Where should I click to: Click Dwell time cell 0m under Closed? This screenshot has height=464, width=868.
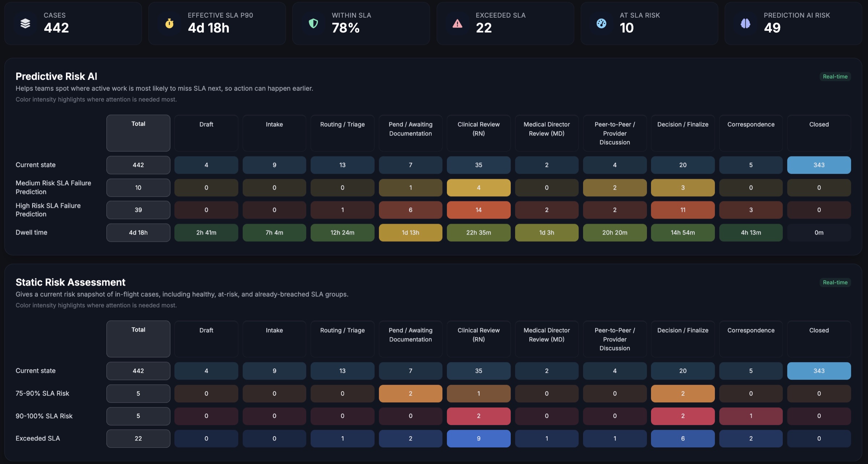point(819,232)
